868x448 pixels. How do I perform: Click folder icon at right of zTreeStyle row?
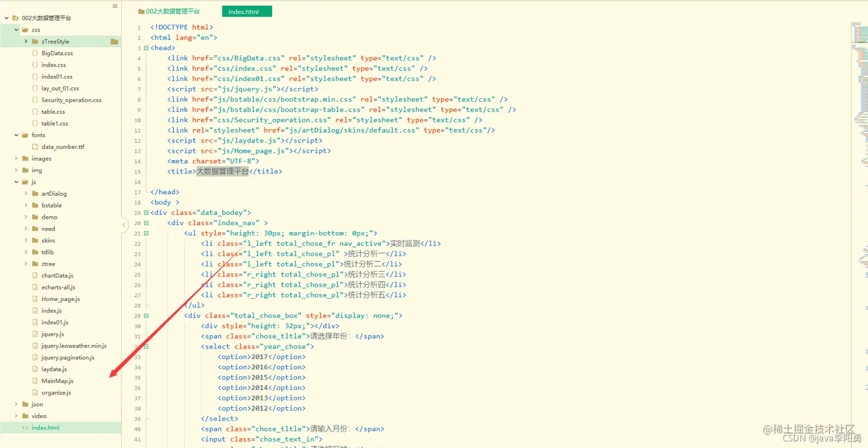(x=114, y=41)
